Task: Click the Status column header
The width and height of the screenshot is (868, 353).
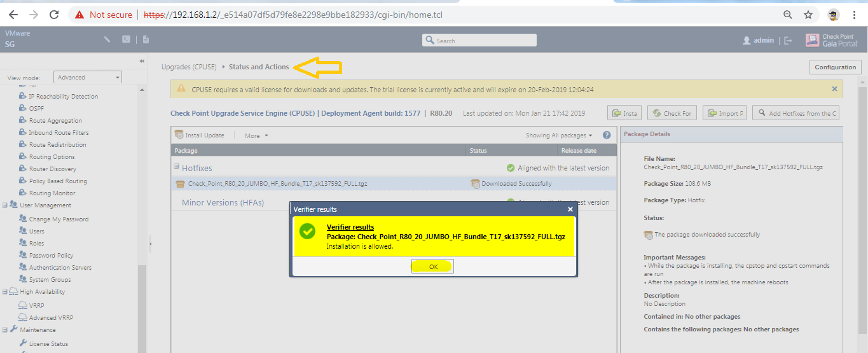Action: [x=512, y=151]
